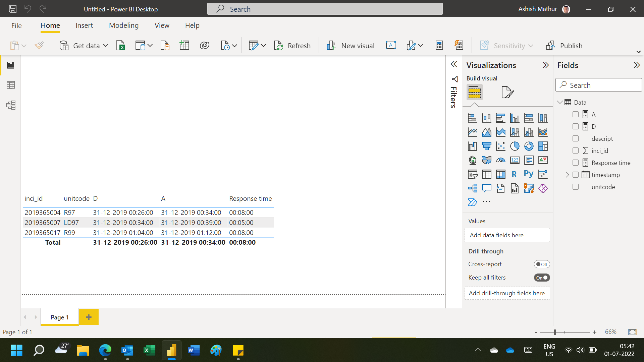The width and height of the screenshot is (644, 362).
Task: Add a new report page
Action: click(x=89, y=317)
